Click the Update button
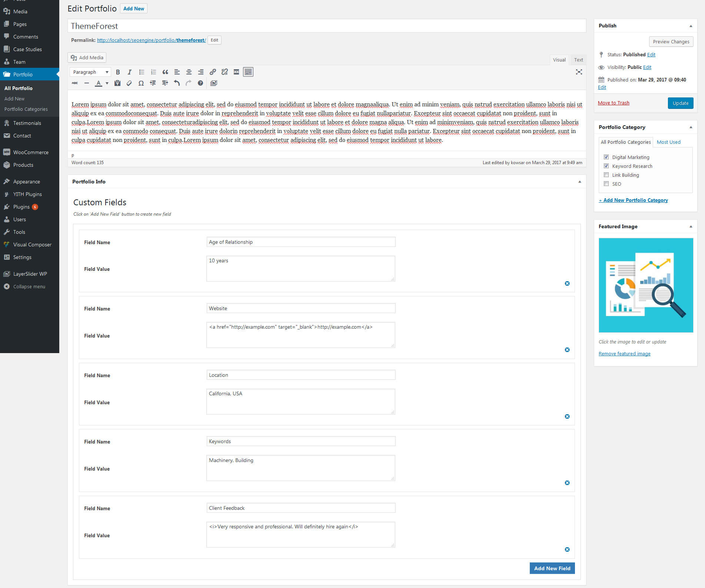The width and height of the screenshot is (705, 588). [681, 103]
